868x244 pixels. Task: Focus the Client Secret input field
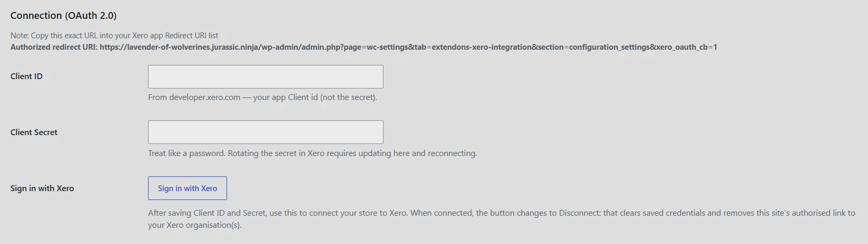(x=266, y=132)
